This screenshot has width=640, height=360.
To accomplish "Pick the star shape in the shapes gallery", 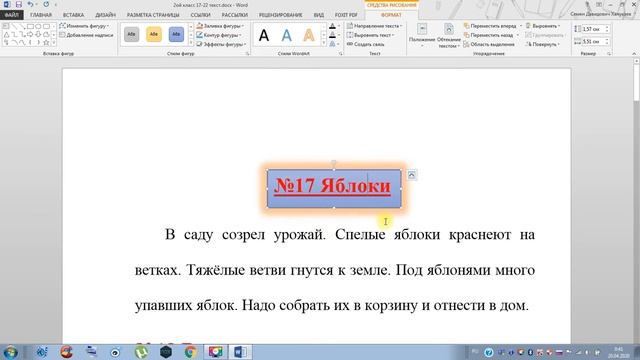I will (x=46, y=42).
